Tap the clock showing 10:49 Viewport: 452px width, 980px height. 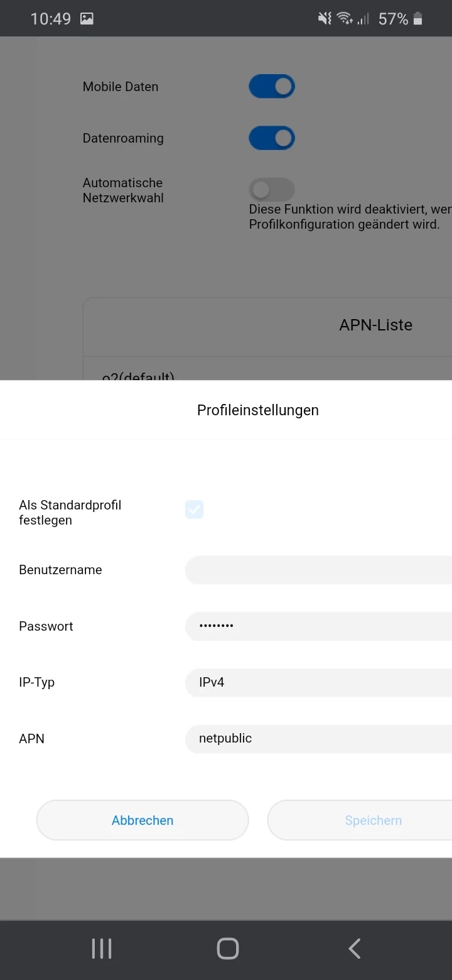[51, 19]
